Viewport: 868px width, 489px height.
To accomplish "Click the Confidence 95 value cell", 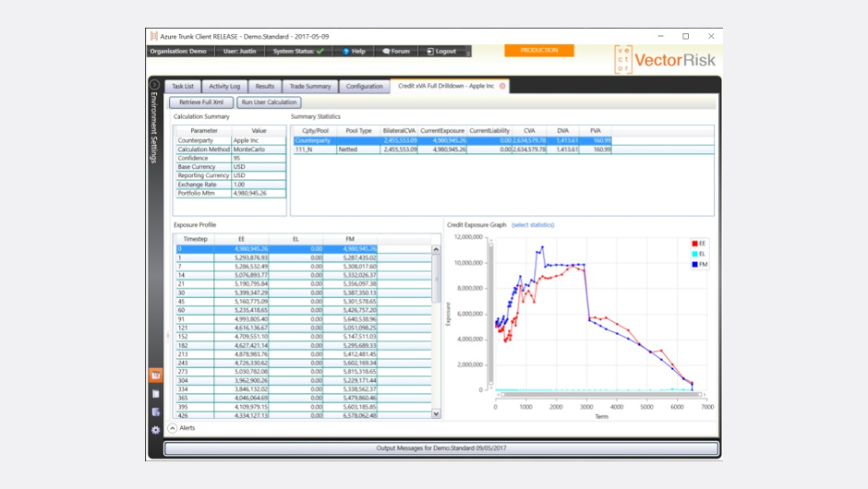I will 259,158.
